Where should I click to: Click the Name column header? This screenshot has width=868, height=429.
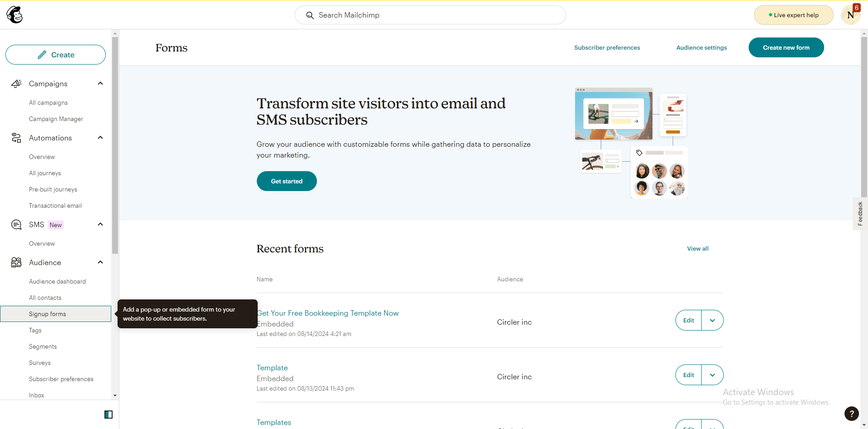(264, 279)
